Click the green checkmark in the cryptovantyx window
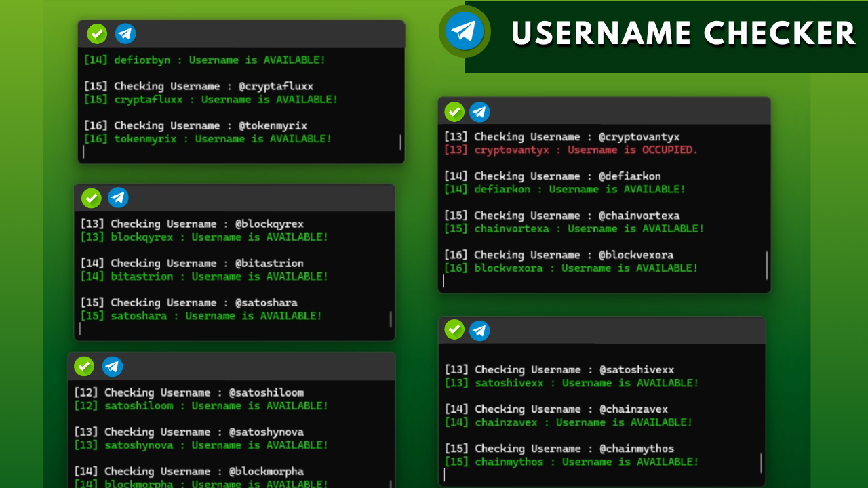Viewport: 868px width, 488px height. (x=454, y=112)
